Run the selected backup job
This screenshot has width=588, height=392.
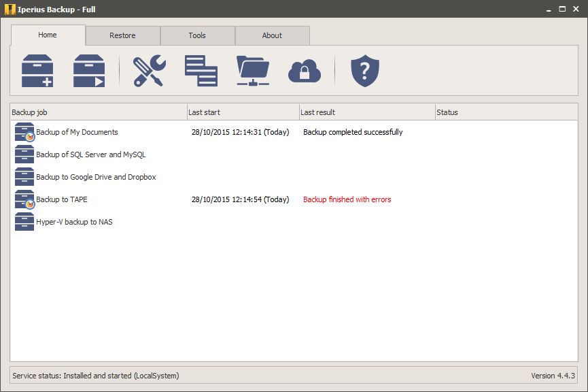point(89,71)
